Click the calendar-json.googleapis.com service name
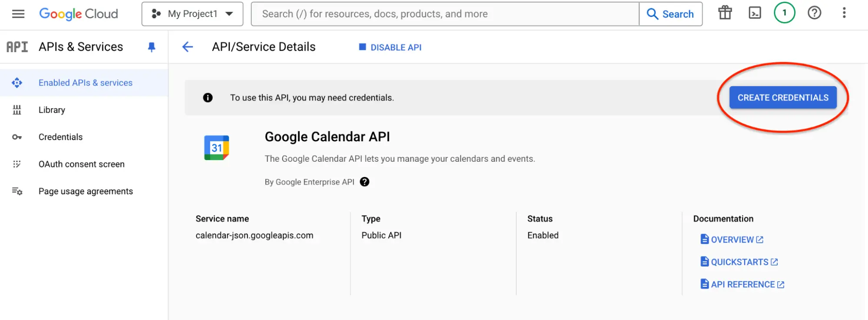The height and width of the screenshot is (320, 868). [254, 235]
